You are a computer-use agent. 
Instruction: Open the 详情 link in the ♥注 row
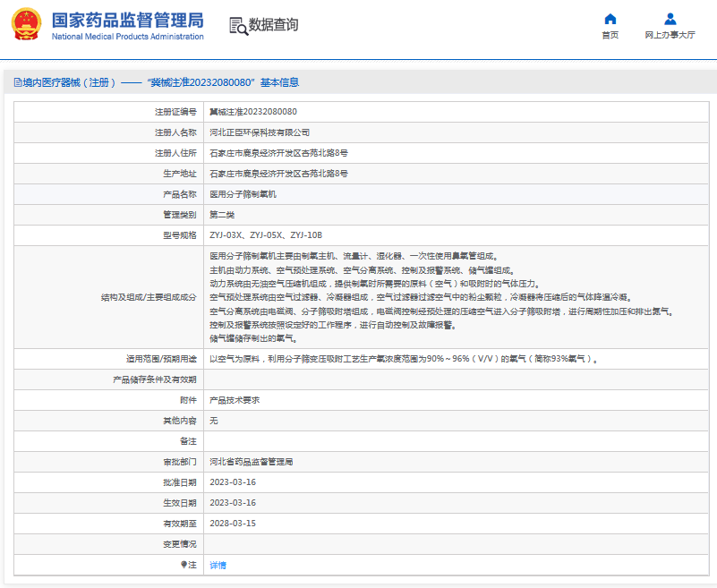pos(218,565)
